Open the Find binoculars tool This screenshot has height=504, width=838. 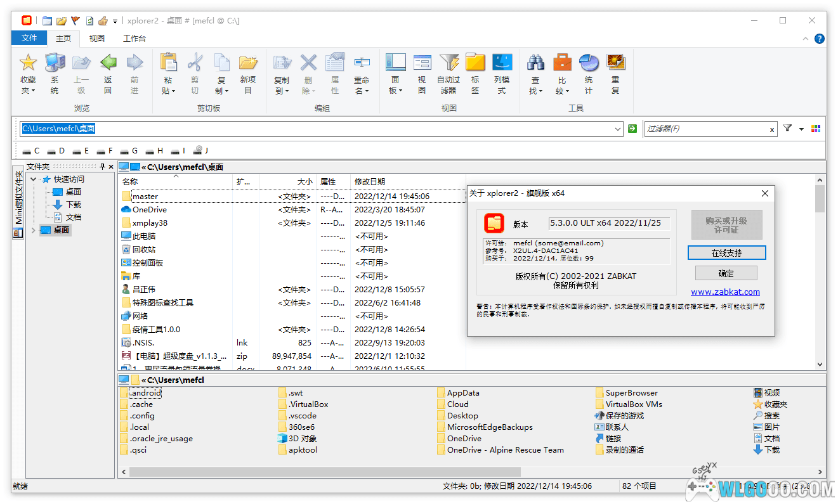tap(535, 63)
